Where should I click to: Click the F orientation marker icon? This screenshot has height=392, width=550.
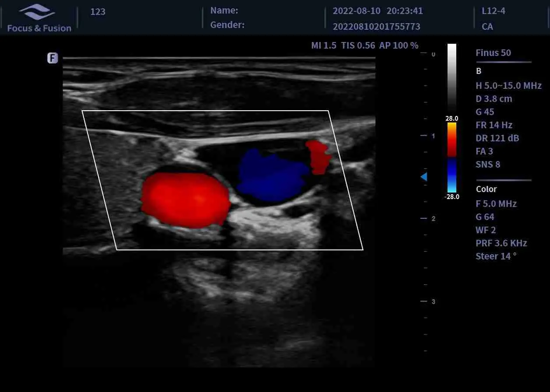coord(53,58)
